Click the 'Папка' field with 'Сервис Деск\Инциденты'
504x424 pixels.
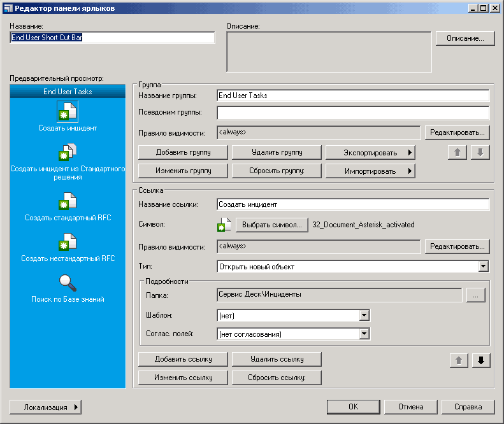340,295
